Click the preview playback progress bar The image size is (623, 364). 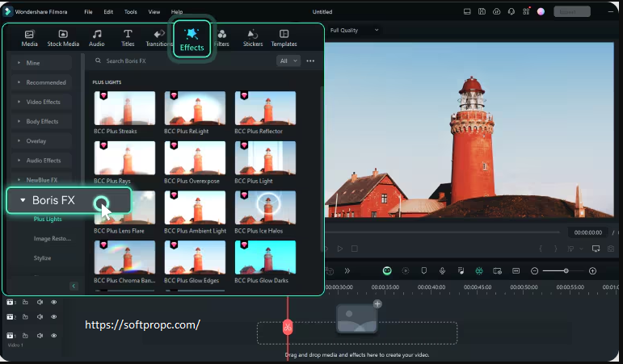click(x=442, y=232)
